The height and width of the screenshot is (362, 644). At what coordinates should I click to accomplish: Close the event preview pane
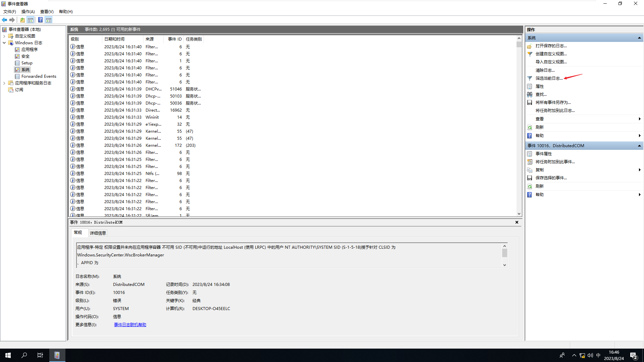517,222
